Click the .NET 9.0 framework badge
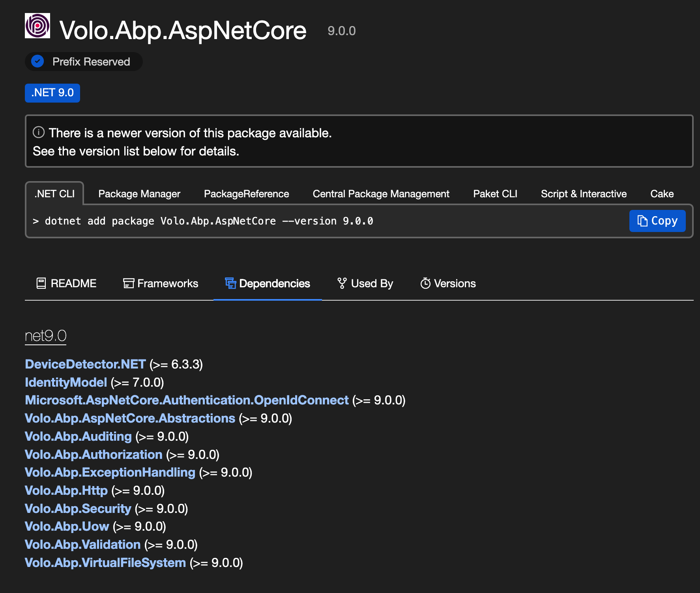 (52, 93)
